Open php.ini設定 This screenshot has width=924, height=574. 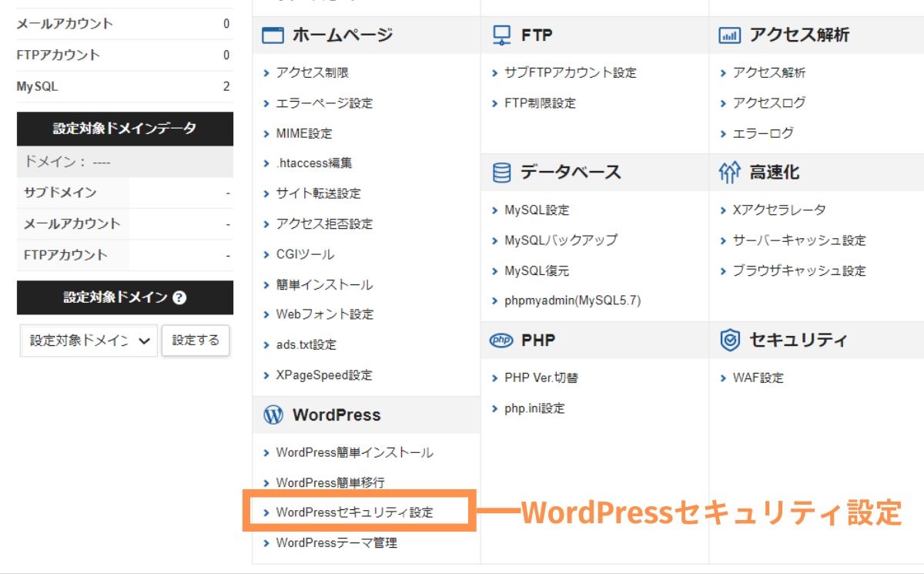click(x=534, y=408)
